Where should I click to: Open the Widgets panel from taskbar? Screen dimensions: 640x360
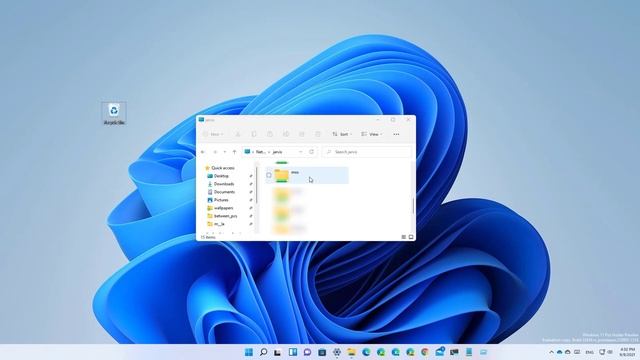[x=293, y=352]
